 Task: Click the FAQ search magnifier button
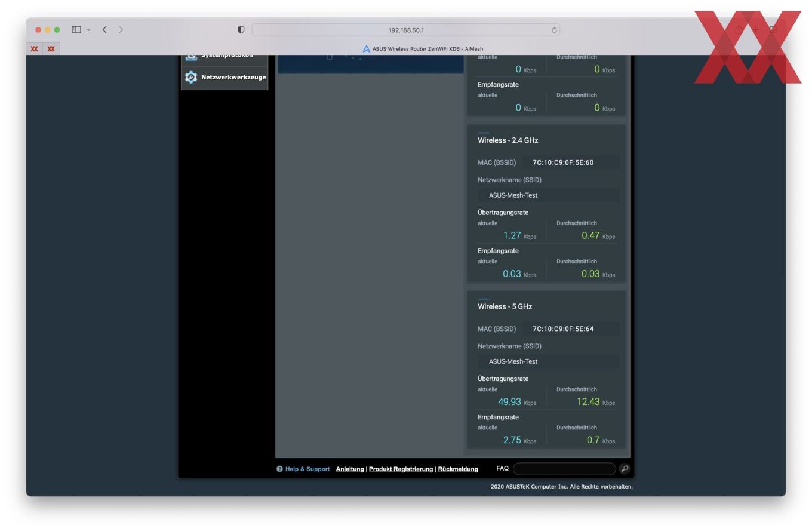[625, 469]
